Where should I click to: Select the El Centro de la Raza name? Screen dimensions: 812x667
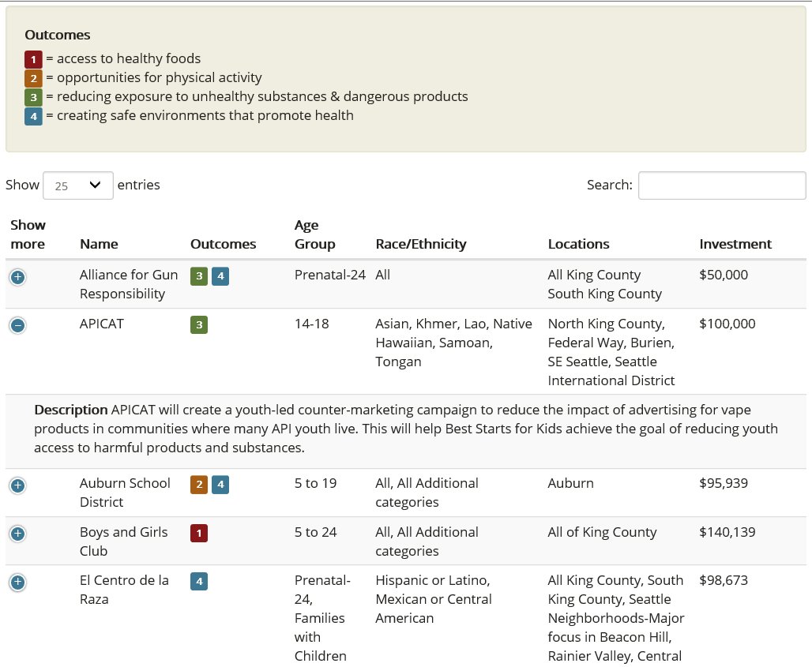click(124, 590)
